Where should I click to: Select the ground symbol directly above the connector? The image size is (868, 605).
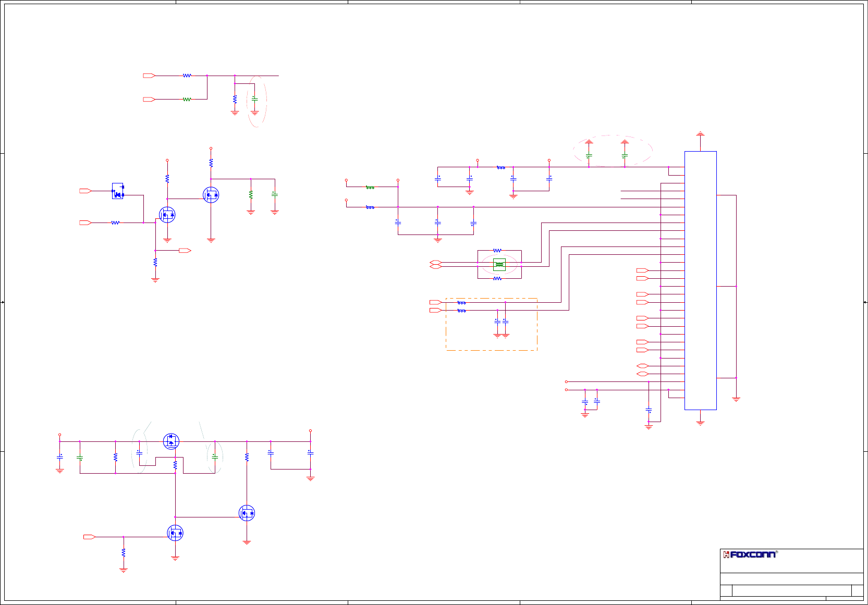(700, 134)
